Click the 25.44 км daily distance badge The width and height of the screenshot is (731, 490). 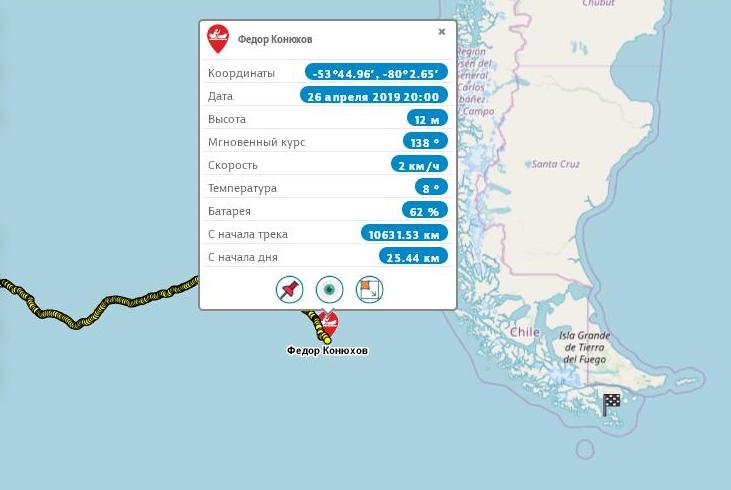pyautogui.click(x=413, y=256)
